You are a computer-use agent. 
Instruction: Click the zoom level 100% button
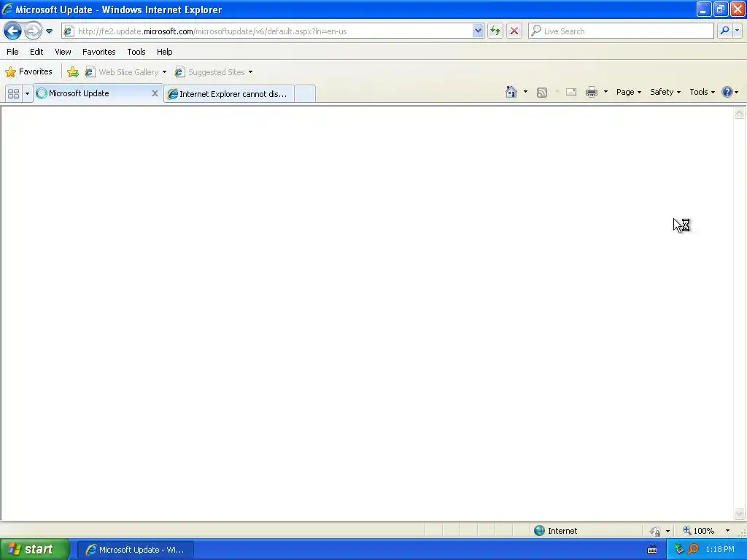click(x=698, y=531)
